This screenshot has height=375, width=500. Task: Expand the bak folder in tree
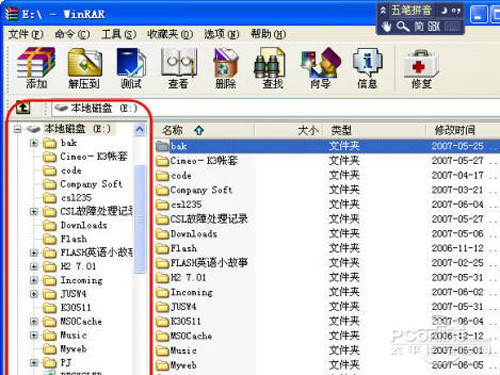pos(34,143)
